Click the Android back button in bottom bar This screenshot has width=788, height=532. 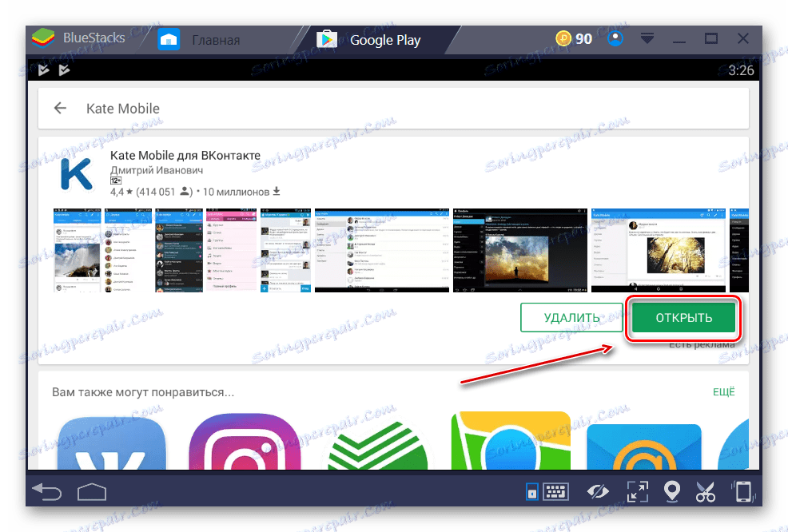[x=46, y=492]
